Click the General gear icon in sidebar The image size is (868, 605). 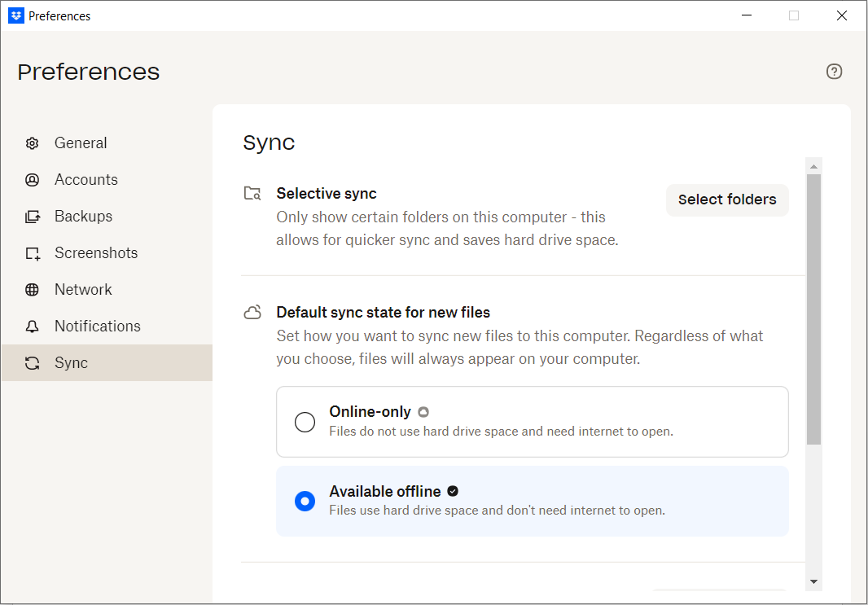point(32,143)
